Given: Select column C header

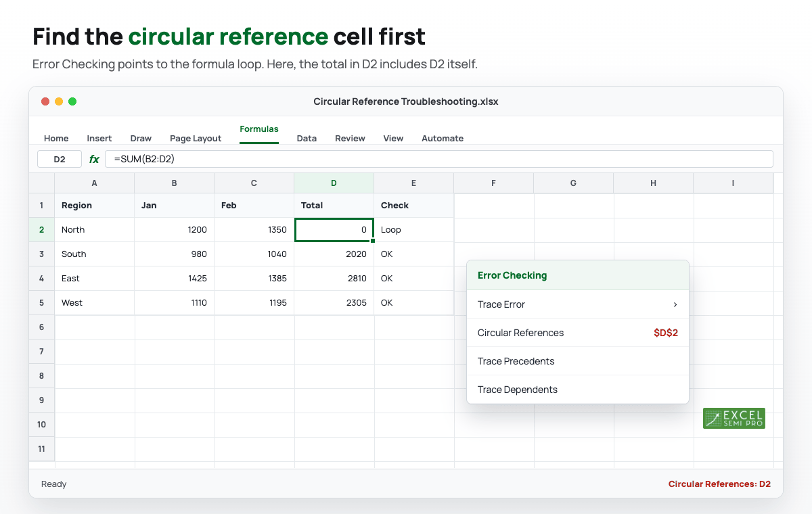Looking at the screenshot, I should (x=254, y=183).
